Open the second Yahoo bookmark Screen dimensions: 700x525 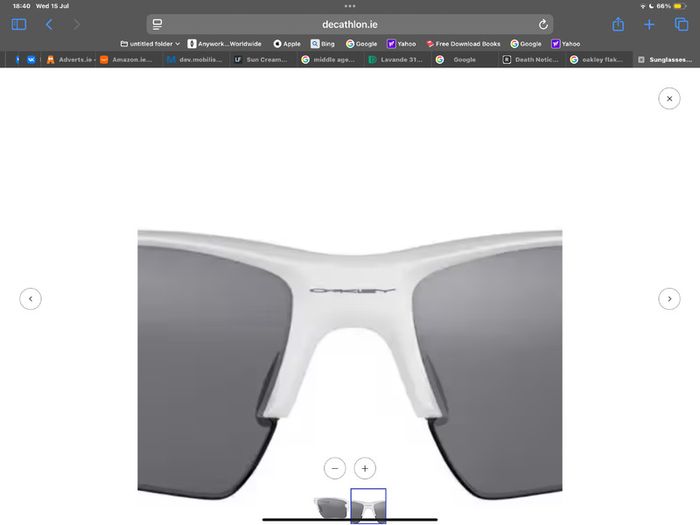coord(566,44)
